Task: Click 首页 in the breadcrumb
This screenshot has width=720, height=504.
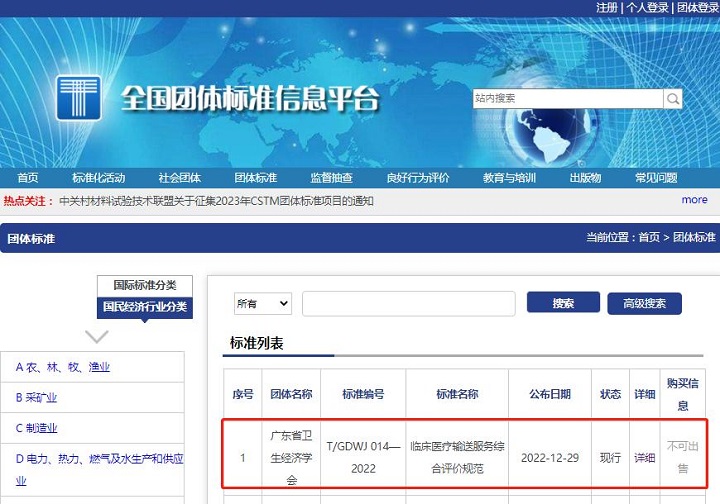Action: click(x=649, y=237)
